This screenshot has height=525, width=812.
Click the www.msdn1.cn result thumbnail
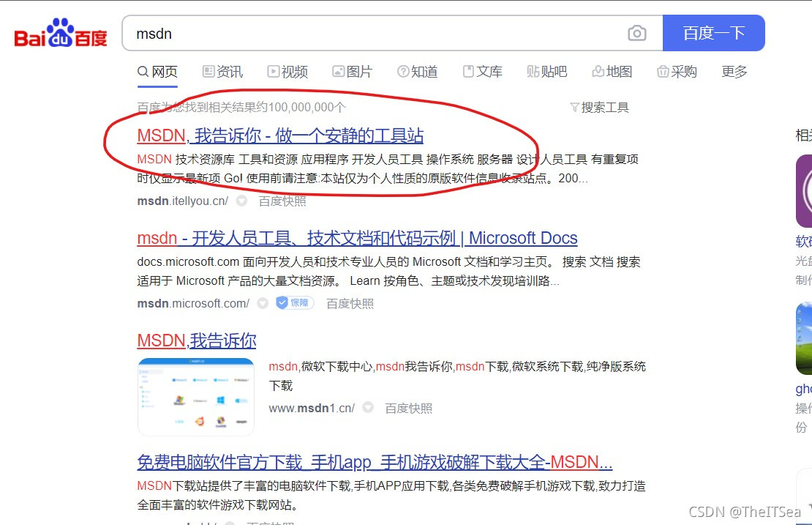click(x=196, y=397)
